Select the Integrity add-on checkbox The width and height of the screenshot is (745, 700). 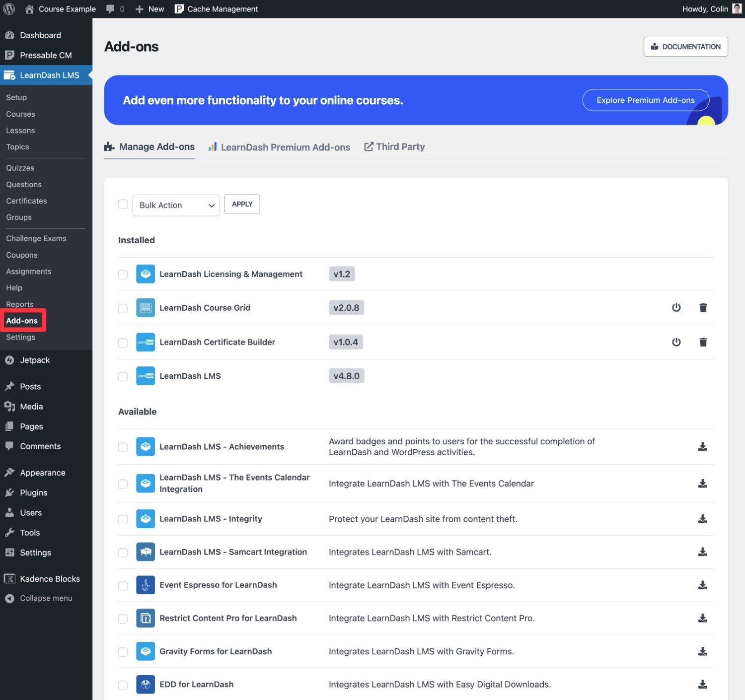[123, 519]
